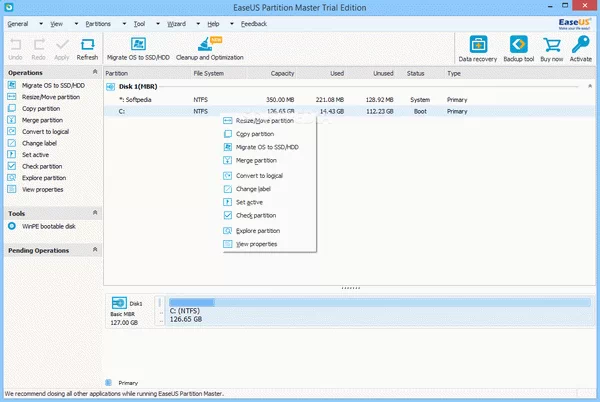The height and width of the screenshot is (402, 600).
Task: Sort by Type column header
Action: click(520, 73)
